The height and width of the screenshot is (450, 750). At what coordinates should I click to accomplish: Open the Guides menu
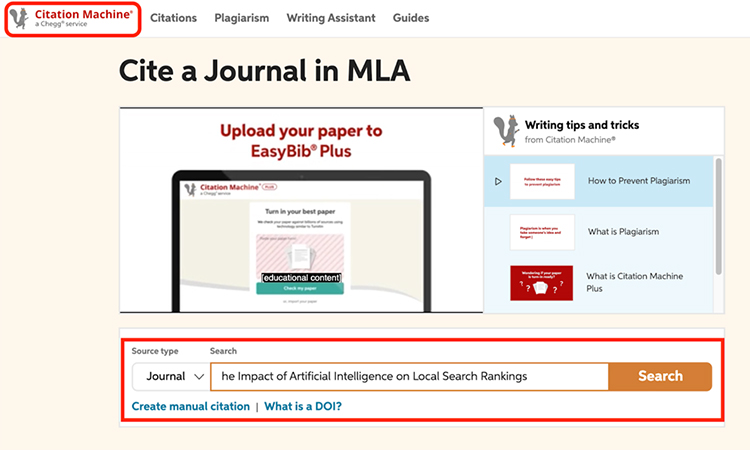411,18
